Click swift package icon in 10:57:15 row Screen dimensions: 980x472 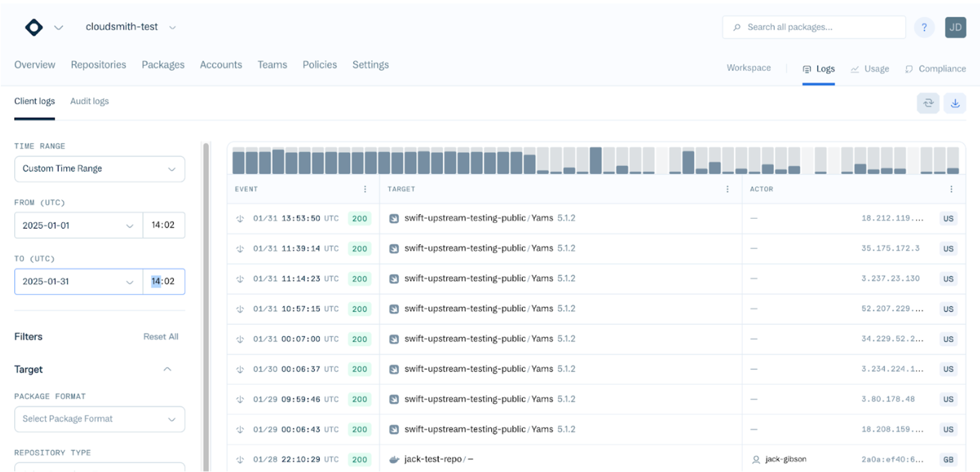click(394, 309)
